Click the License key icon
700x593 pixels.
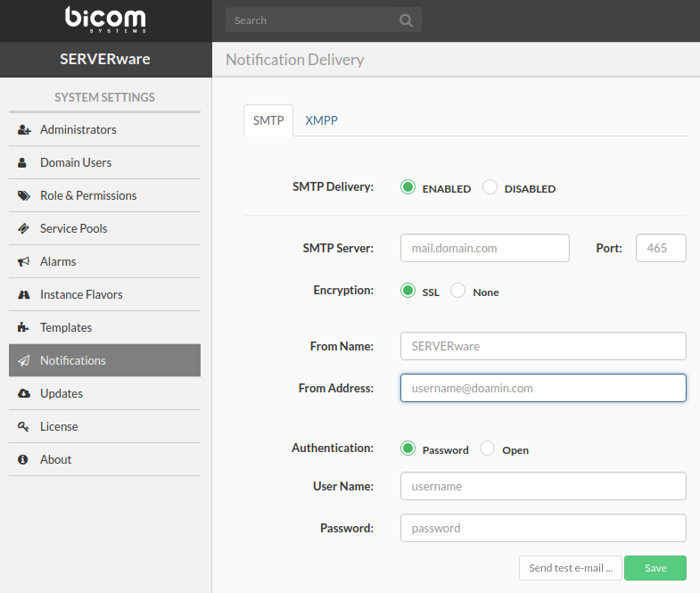tap(24, 427)
